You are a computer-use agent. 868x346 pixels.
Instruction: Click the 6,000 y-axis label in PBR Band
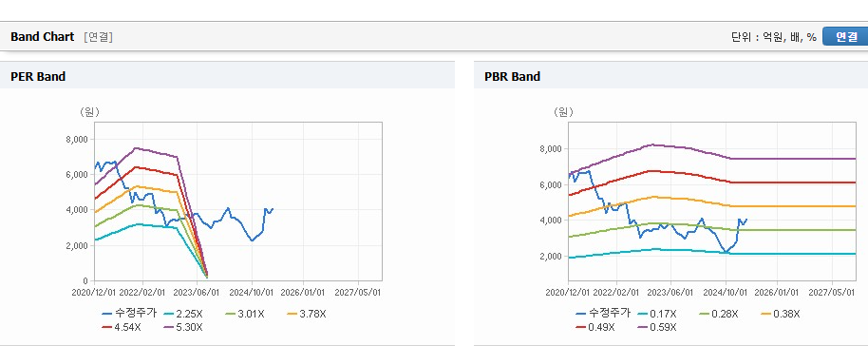(551, 184)
